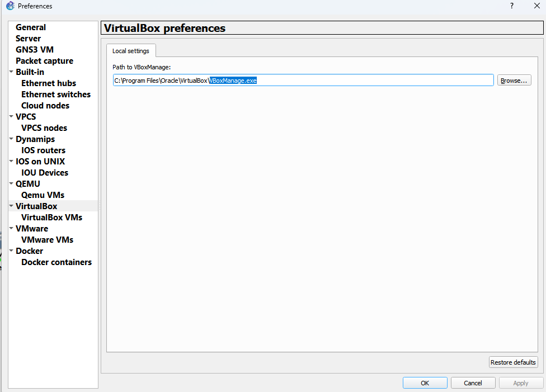Select the VMware category
The height and width of the screenshot is (392, 546).
pos(32,228)
